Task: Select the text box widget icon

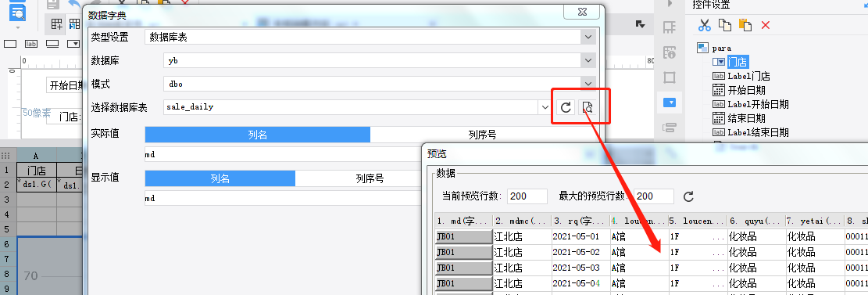Action: point(10,43)
